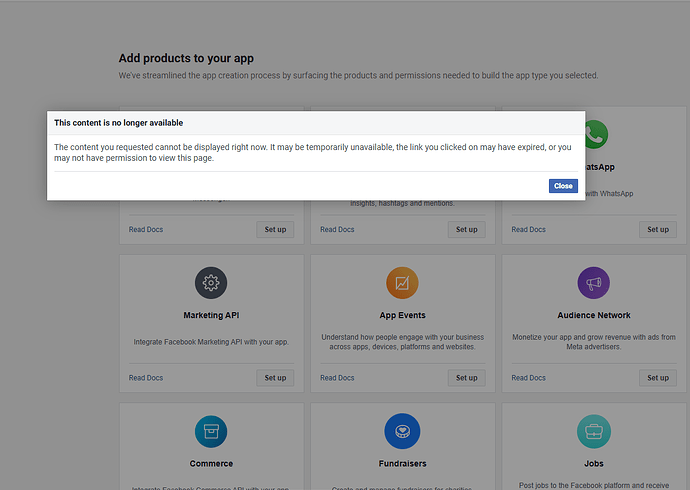
Task: Select the teal Jobs briefcase icon
Action: click(x=593, y=431)
